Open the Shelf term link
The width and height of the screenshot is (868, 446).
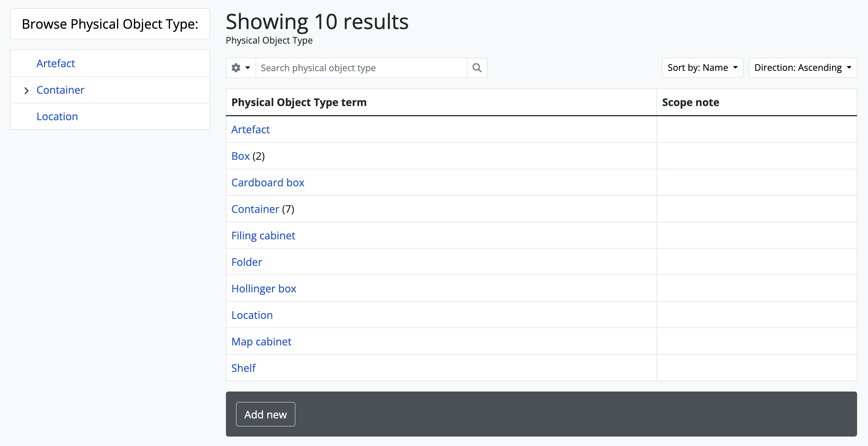(243, 368)
